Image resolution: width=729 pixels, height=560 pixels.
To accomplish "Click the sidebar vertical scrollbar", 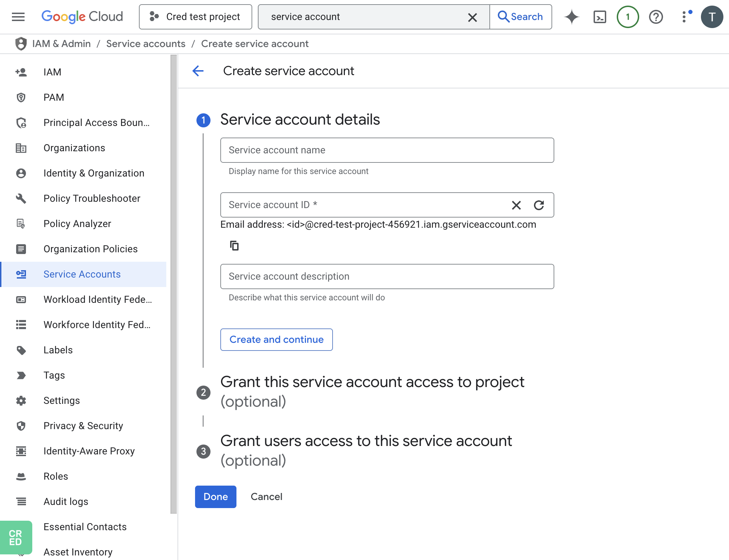I will (174, 284).
